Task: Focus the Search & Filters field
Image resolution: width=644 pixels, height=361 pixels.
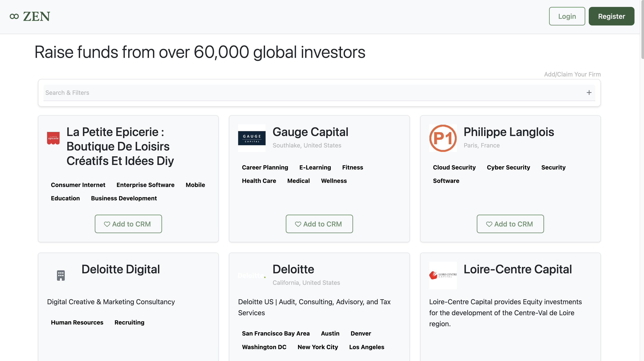Action: click(x=319, y=93)
